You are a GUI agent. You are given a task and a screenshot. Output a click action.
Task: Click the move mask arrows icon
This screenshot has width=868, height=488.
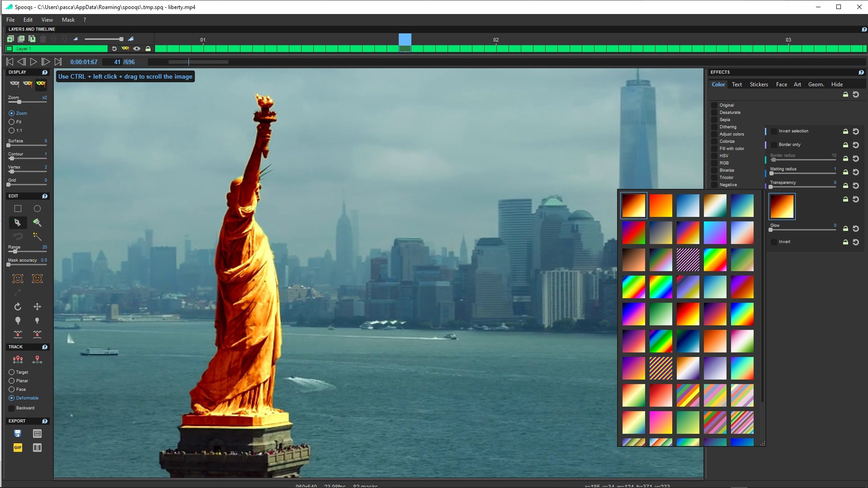(x=37, y=307)
